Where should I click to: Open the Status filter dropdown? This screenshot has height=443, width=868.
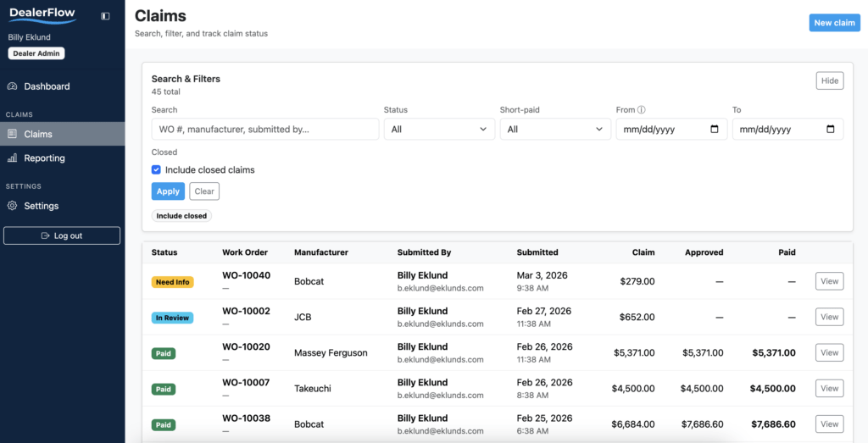pyautogui.click(x=439, y=130)
